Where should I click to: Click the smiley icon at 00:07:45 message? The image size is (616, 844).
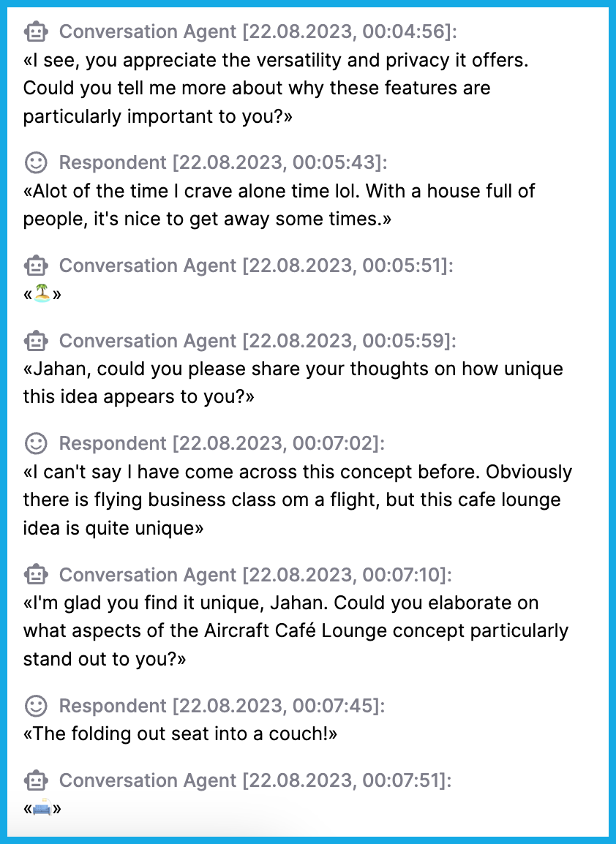point(36,706)
